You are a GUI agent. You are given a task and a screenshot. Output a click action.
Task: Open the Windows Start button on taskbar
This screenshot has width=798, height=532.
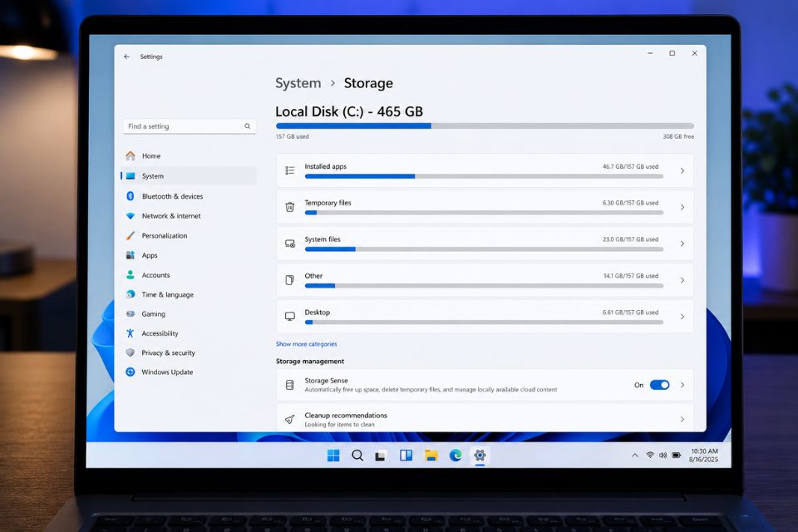[333, 456]
